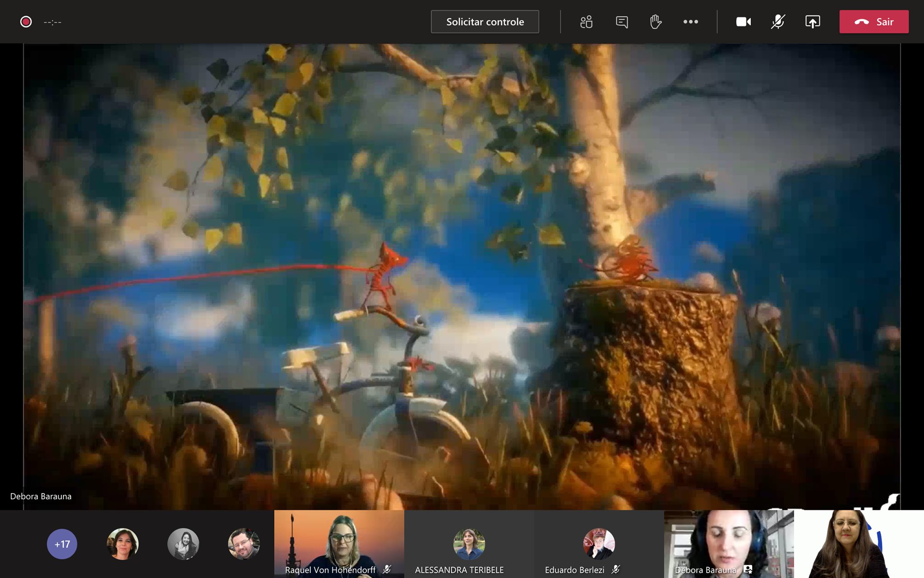This screenshot has width=924, height=578.
Task: Click the red recording indicator
Action: click(x=26, y=22)
